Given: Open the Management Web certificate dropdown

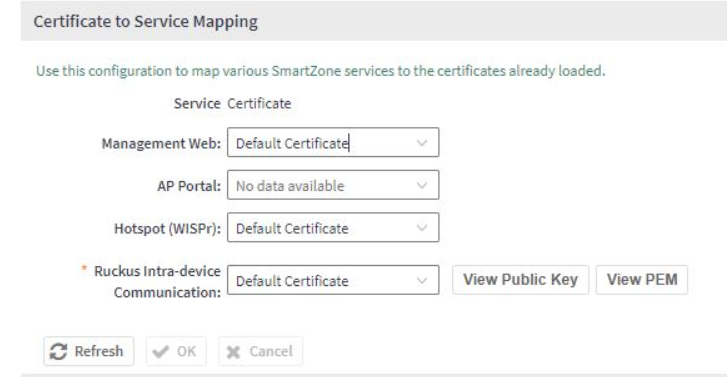Looking at the screenshot, I should click(333, 142).
